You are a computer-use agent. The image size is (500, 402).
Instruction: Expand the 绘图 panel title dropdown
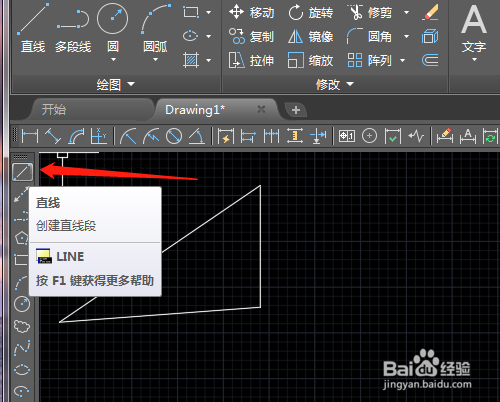click(x=116, y=84)
